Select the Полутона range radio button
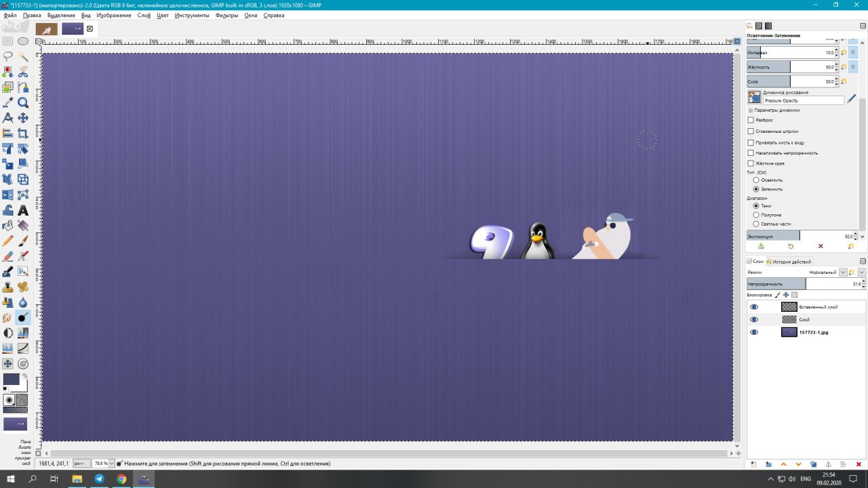The width and height of the screenshot is (868, 488). (x=756, y=215)
